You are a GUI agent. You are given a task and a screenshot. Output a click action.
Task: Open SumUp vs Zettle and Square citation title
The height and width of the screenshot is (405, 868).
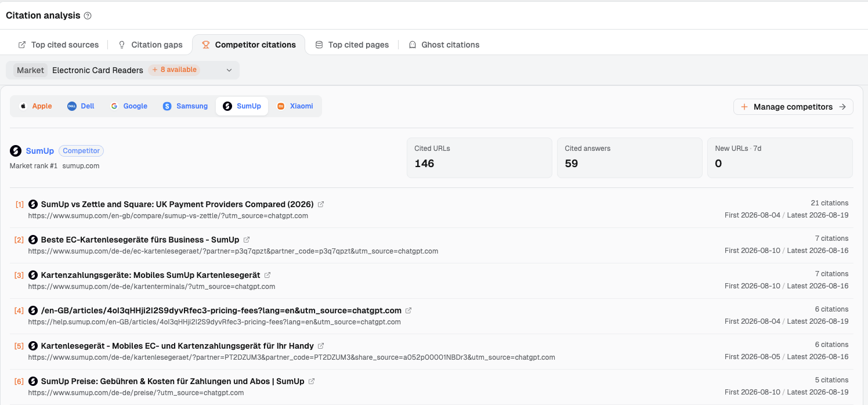coord(177,204)
